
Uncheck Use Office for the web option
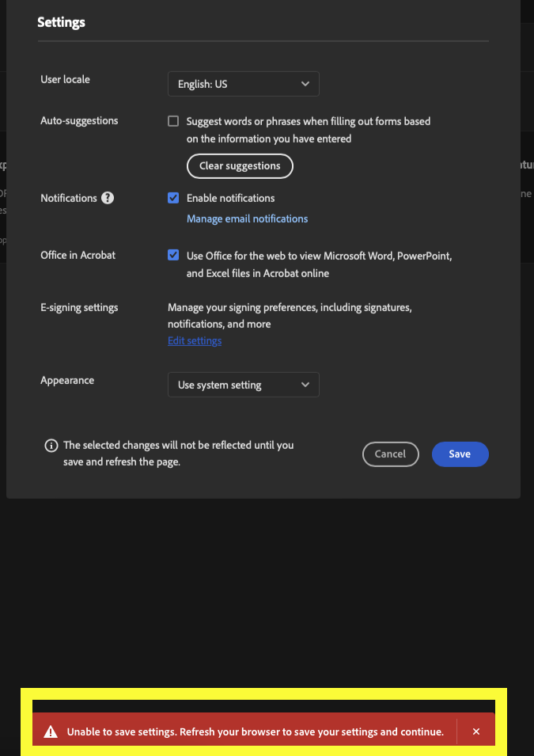[x=172, y=255]
